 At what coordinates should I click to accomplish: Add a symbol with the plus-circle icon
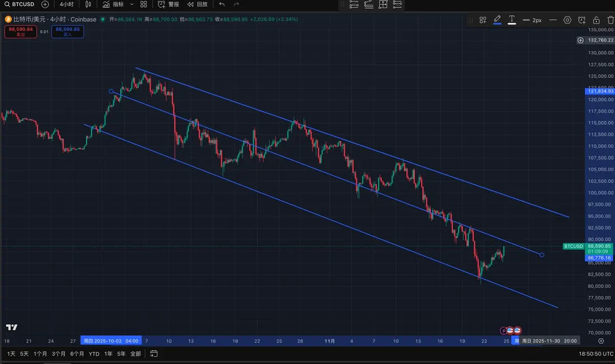[x=45, y=4]
